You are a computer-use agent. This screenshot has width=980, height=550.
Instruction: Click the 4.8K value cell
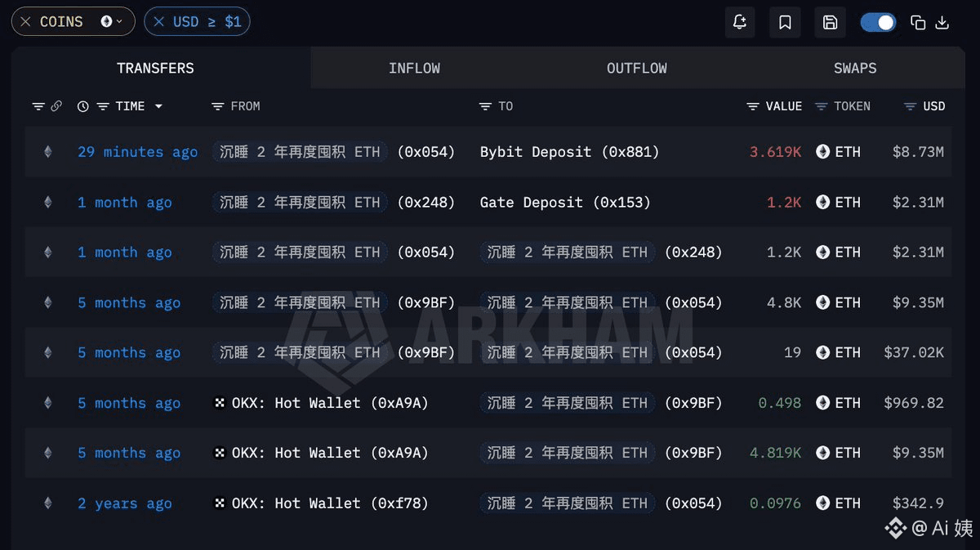(784, 303)
